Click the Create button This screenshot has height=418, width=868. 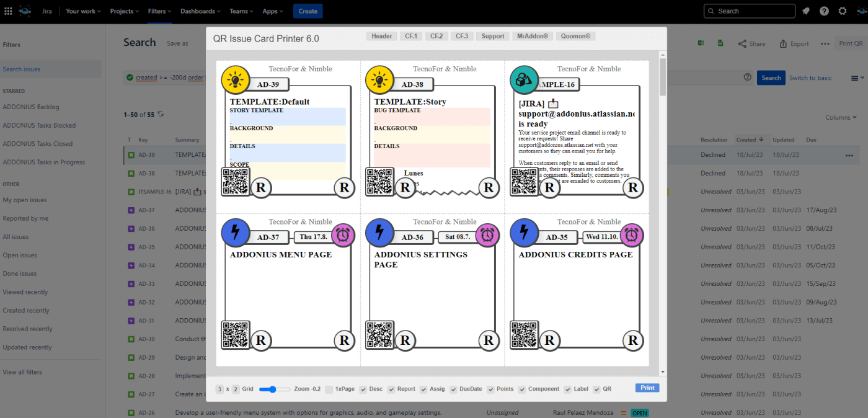point(308,11)
